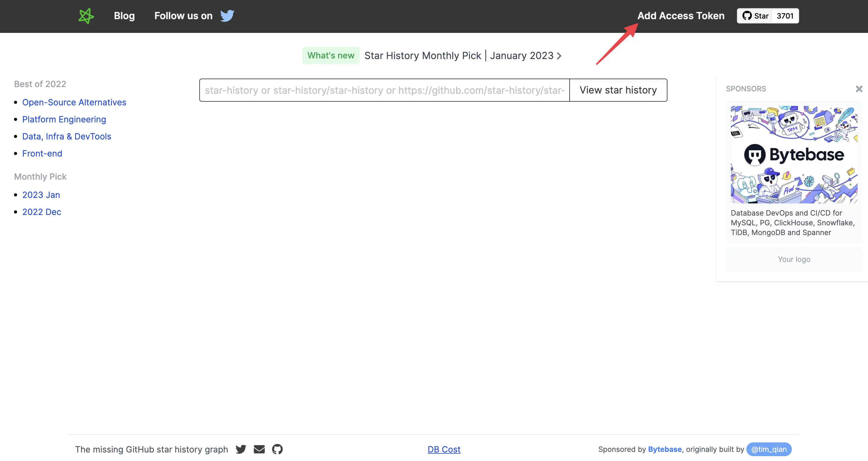Open the Blog menu item

pos(124,16)
